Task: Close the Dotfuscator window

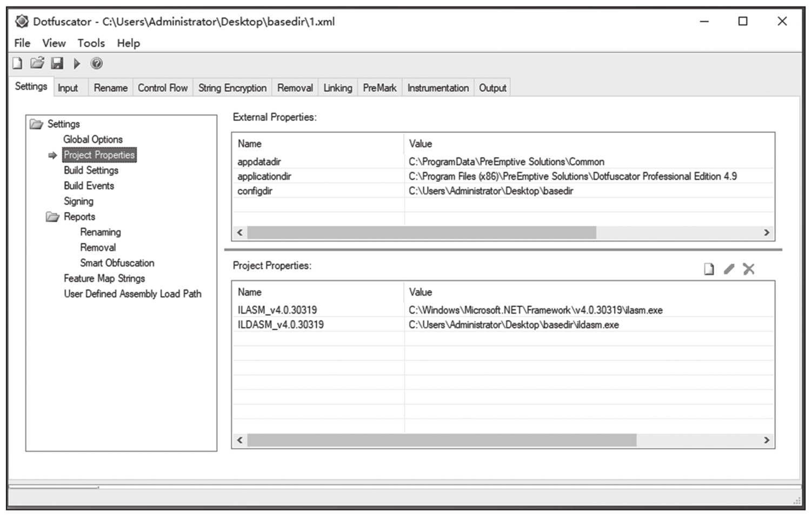Action: (782, 22)
